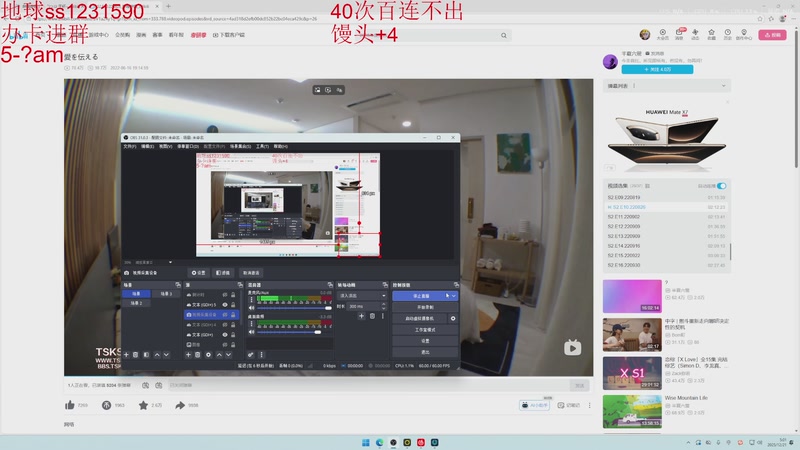This screenshot has width=800, height=450.
Task: Like the video with thumbs-up icon
Action: pos(70,405)
